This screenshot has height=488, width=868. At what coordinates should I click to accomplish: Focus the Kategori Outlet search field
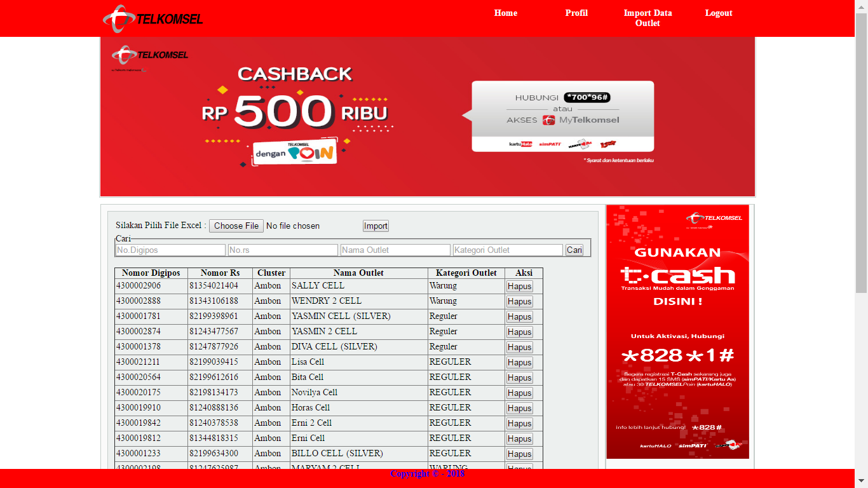pyautogui.click(x=508, y=250)
